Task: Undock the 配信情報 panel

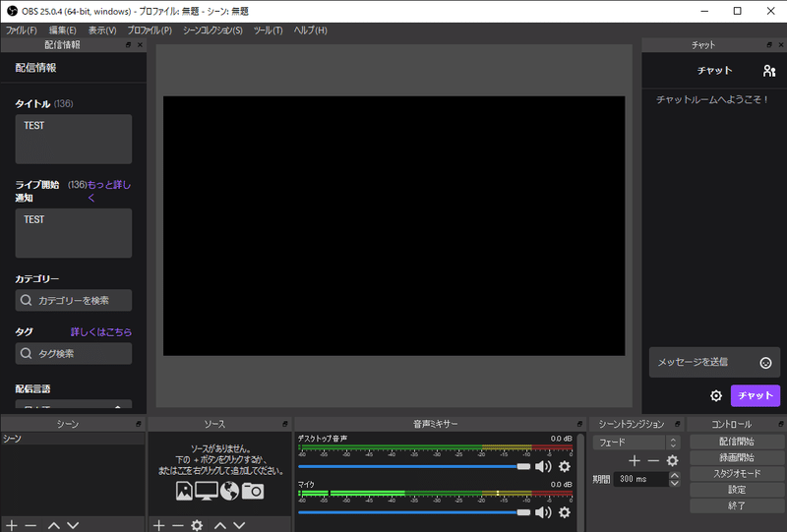Action: coord(129,44)
